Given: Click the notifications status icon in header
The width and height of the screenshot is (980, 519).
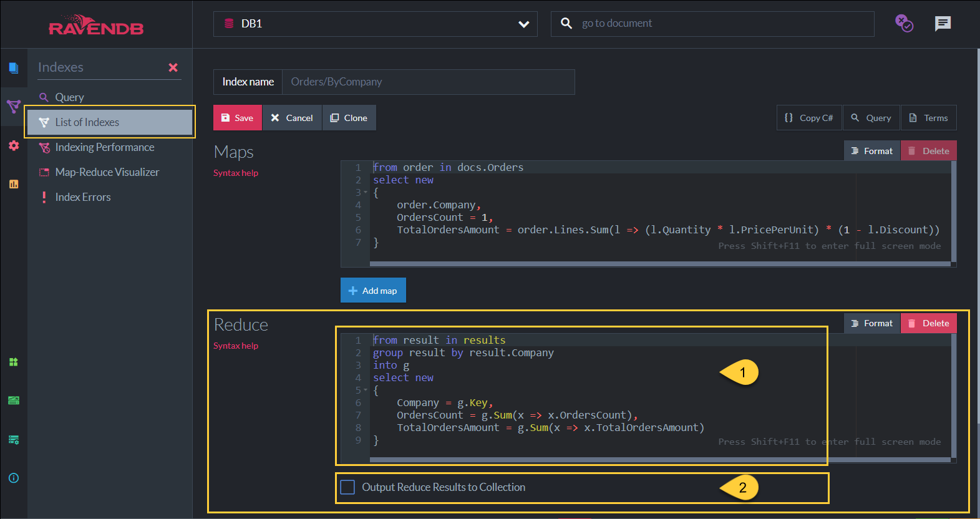Looking at the screenshot, I should pyautogui.click(x=904, y=24).
